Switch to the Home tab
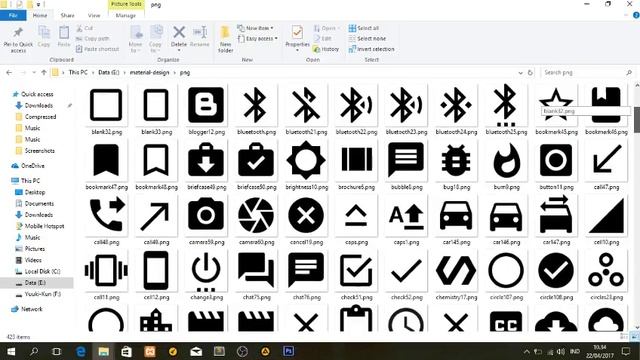The image size is (640, 360). click(40, 15)
